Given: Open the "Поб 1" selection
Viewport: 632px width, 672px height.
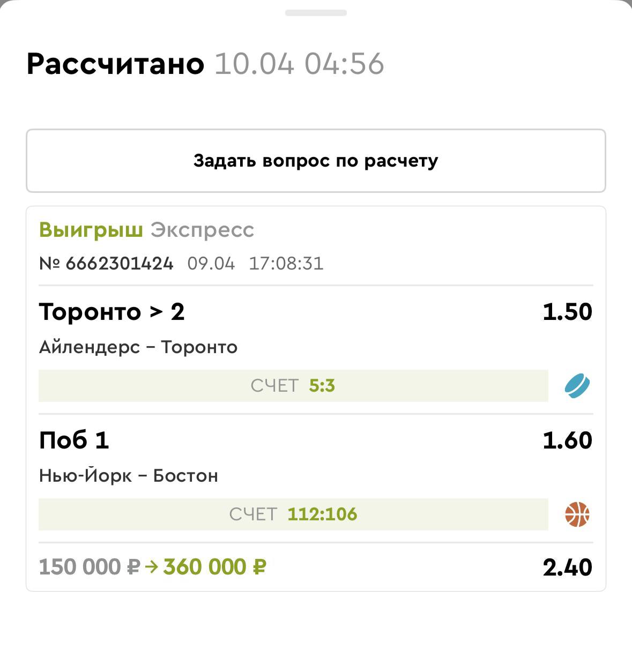Looking at the screenshot, I should (x=74, y=440).
